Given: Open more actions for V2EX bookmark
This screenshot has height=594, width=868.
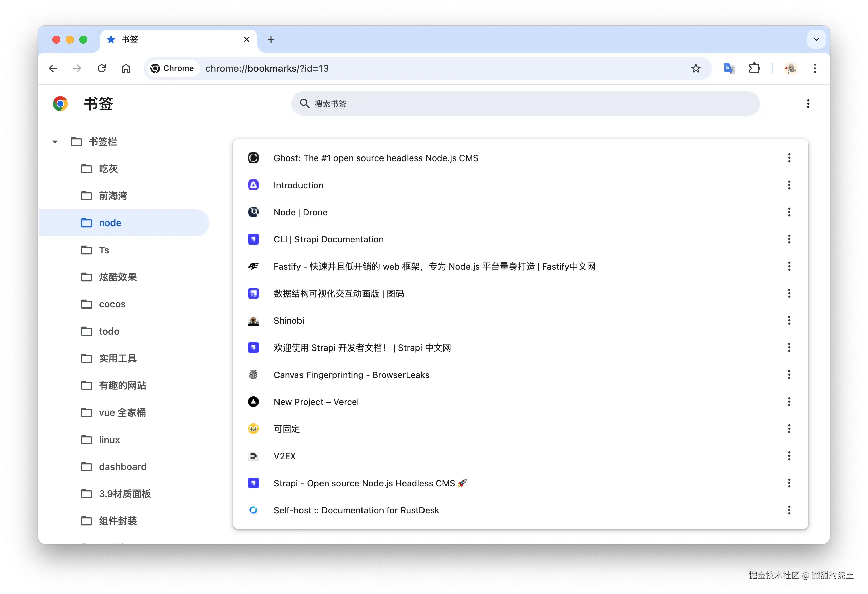Looking at the screenshot, I should (x=789, y=456).
